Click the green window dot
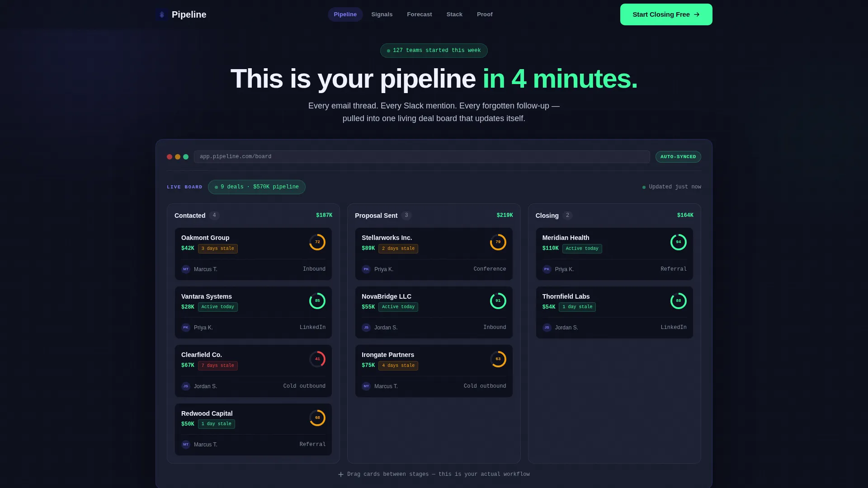 pos(186,157)
